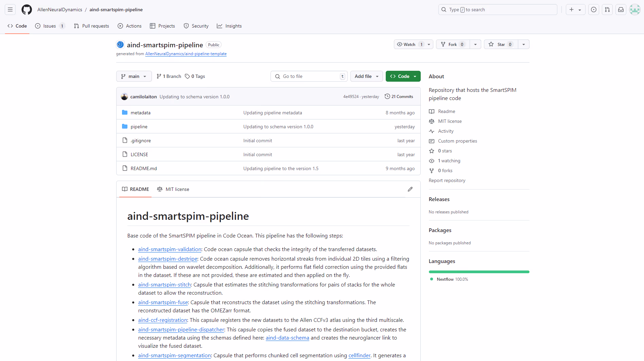Open the 0 Tags list
The image size is (644, 361).
(195, 76)
